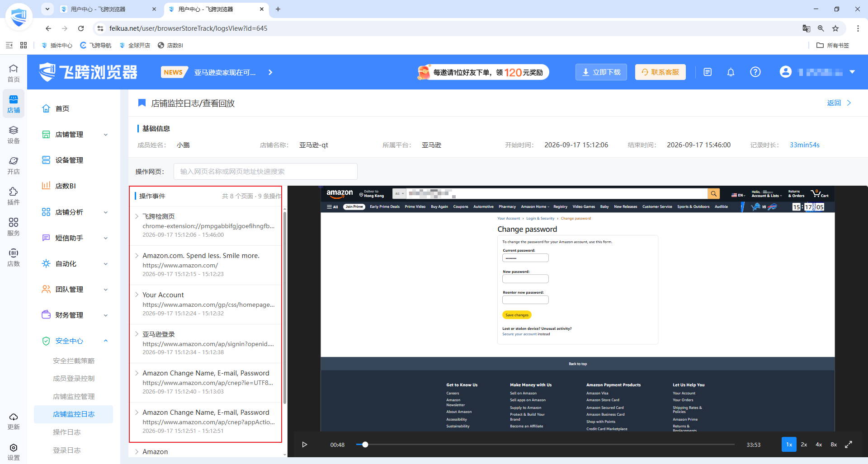Enter fullscreen for the replay player

tap(849, 445)
